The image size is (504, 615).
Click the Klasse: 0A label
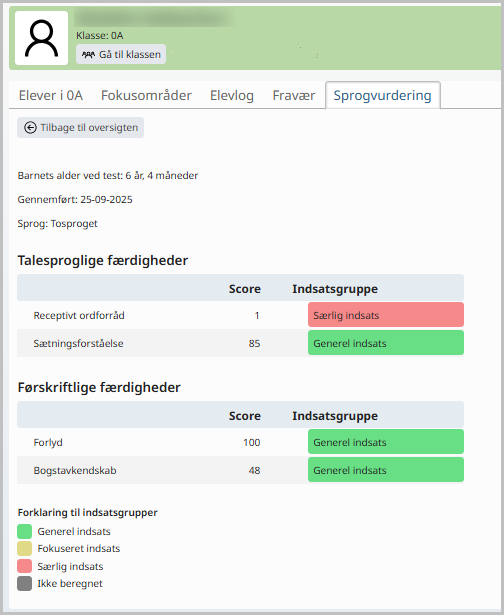click(100, 36)
